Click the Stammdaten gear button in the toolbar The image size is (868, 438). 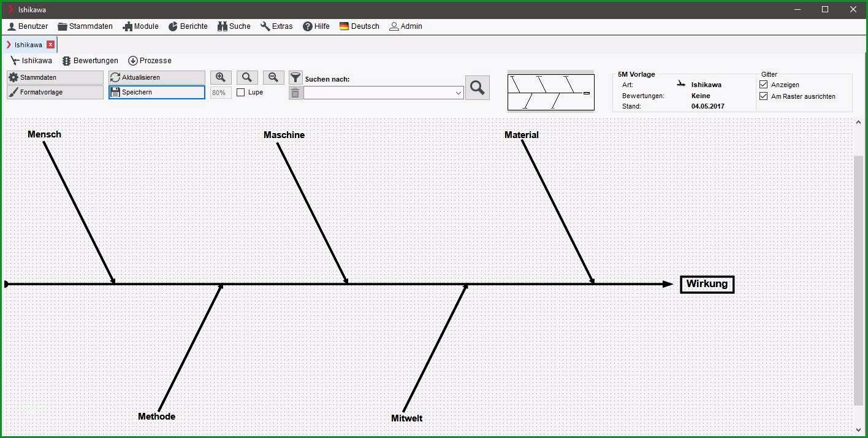pyautogui.click(x=55, y=77)
